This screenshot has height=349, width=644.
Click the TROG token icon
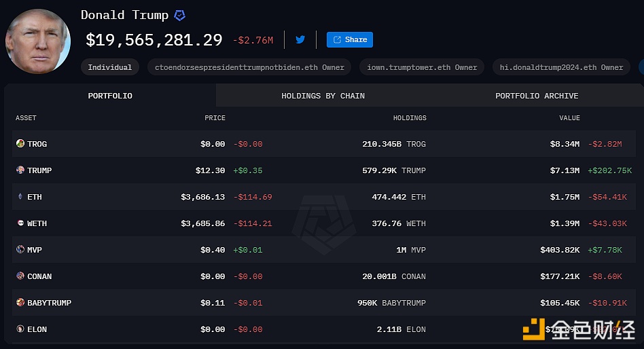[x=20, y=143]
